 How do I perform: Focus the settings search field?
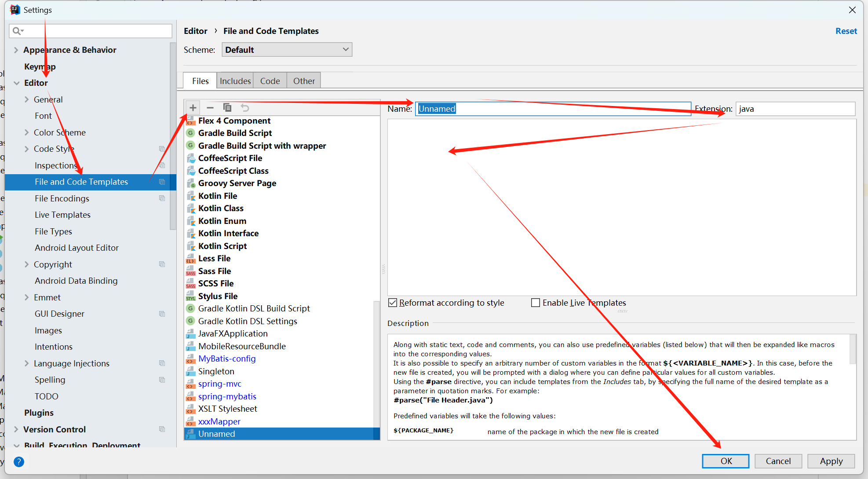click(91, 31)
